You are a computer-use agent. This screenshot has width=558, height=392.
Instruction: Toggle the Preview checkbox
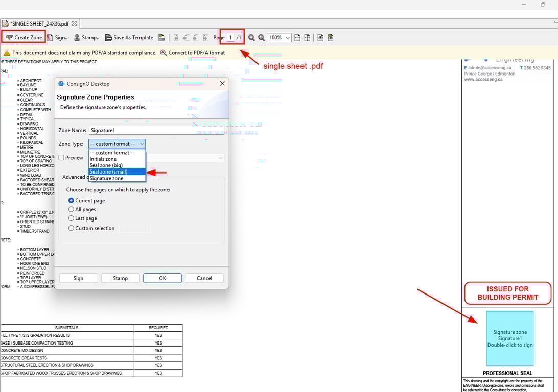tap(61, 157)
